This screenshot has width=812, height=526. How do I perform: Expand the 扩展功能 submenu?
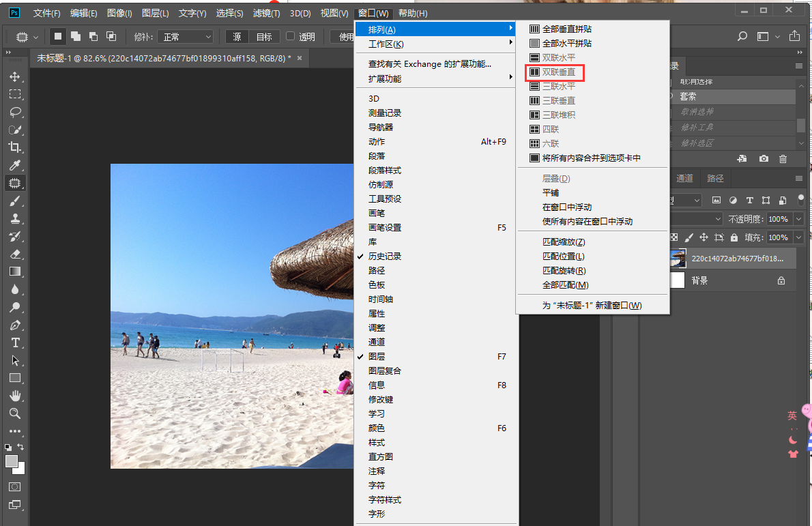(435, 78)
